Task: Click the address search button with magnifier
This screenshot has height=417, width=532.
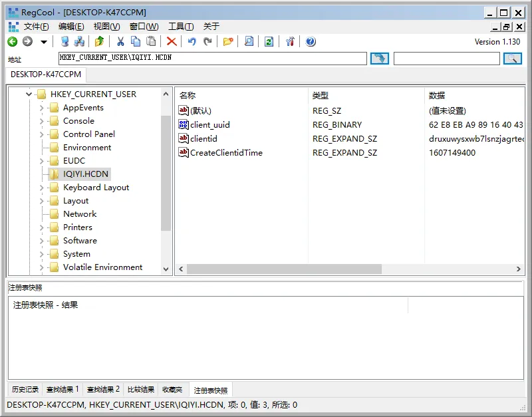Action: tap(513, 59)
